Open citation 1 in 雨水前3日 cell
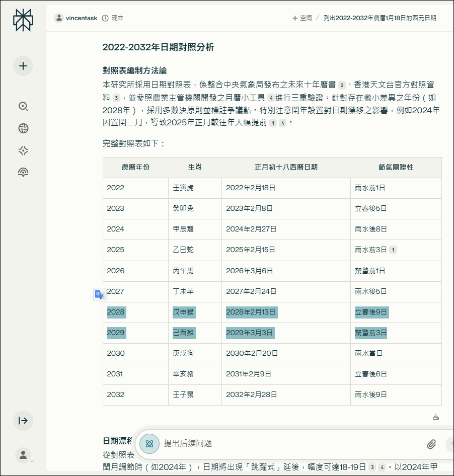454x476 pixels. click(393, 250)
